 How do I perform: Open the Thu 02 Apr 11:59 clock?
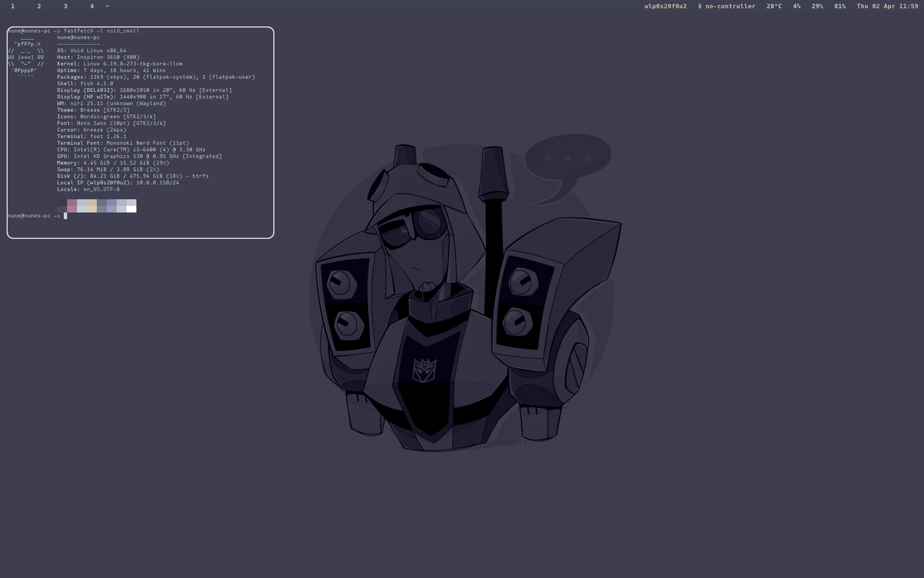[x=887, y=6]
